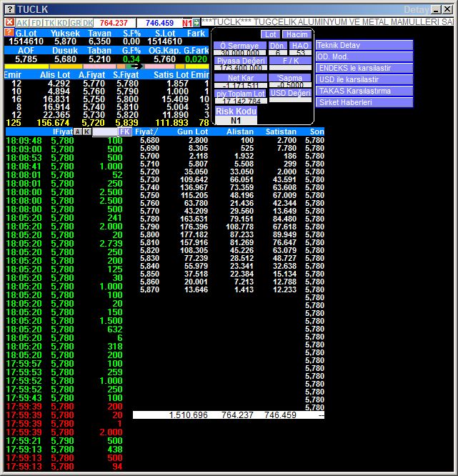This screenshot has width=458, height=476.
Task: Click ENDEKS le karsilastir button
Action: coord(364,68)
